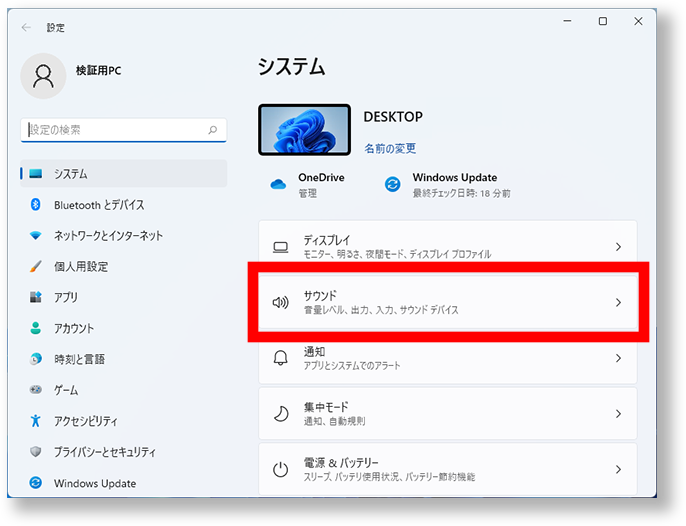Open プライバシーとセキュリティ settings
Viewport: 686px width, 526px height.
(x=124, y=452)
